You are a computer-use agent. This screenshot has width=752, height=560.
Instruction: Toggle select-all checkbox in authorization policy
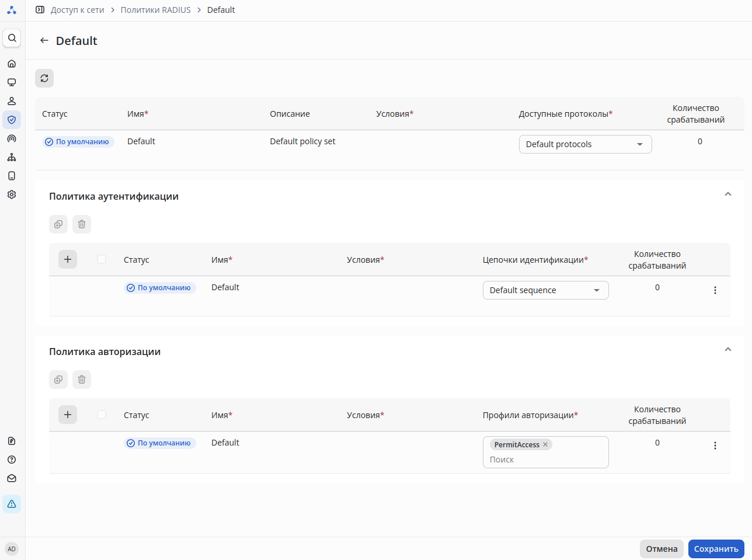(x=102, y=415)
